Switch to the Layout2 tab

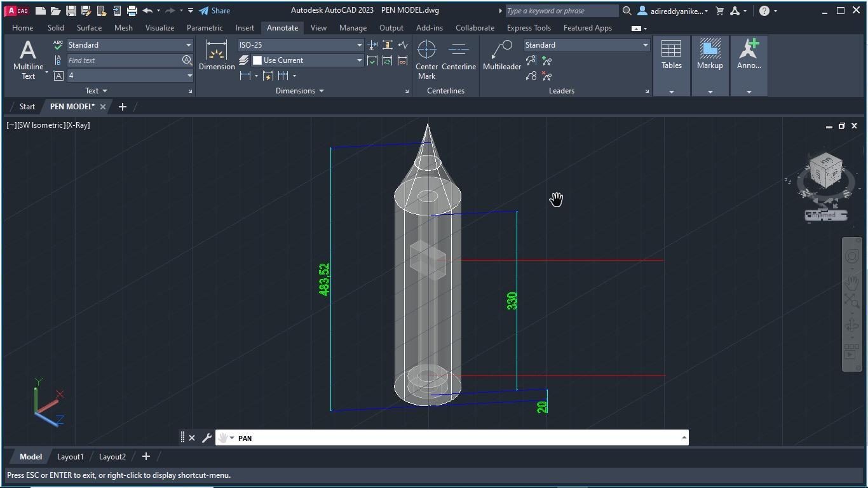coord(112,457)
